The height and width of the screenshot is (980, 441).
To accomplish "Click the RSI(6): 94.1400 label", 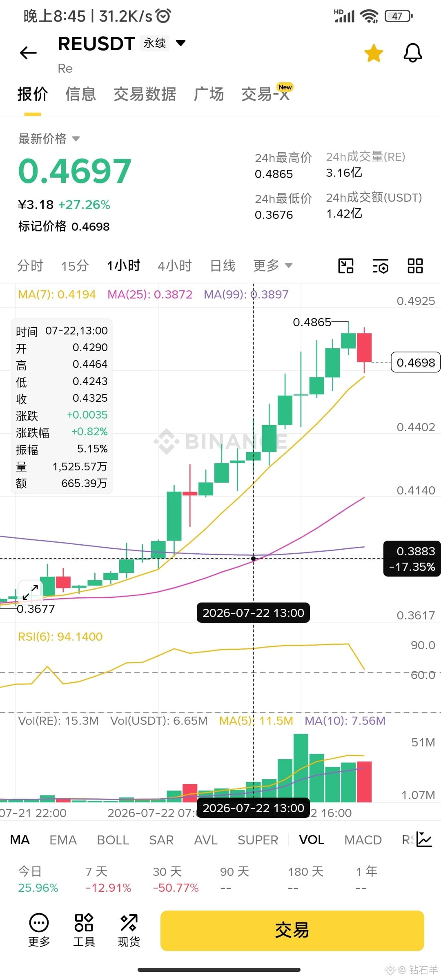I will pyautogui.click(x=60, y=637).
